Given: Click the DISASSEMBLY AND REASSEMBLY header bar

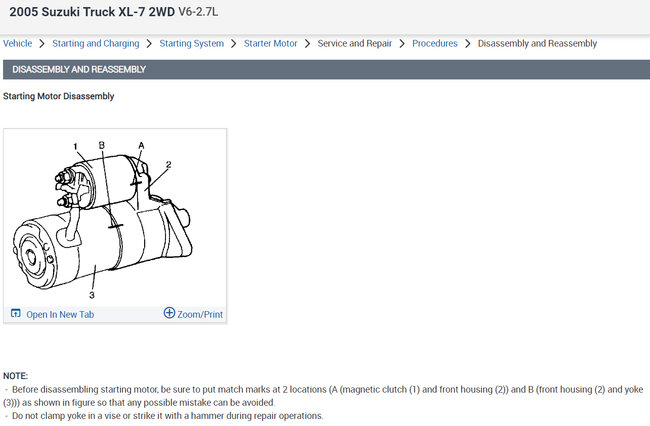Looking at the screenshot, I should [x=326, y=69].
